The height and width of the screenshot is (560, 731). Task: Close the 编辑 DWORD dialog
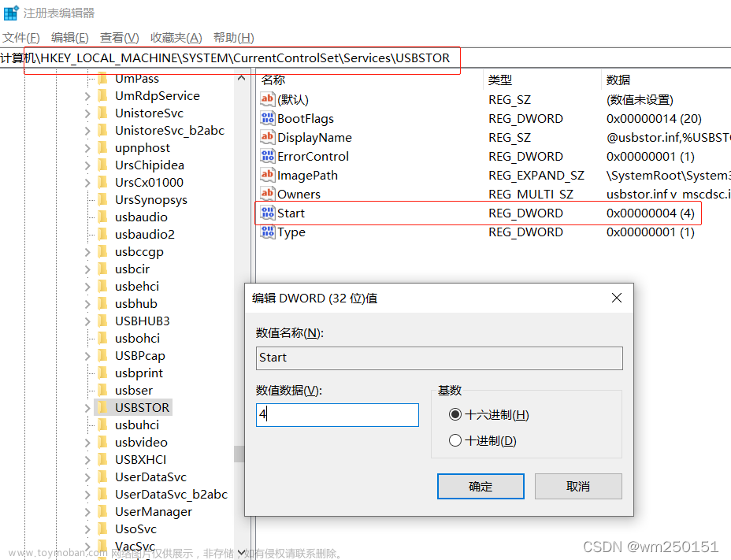pyautogui.click(x=616, y=298)
